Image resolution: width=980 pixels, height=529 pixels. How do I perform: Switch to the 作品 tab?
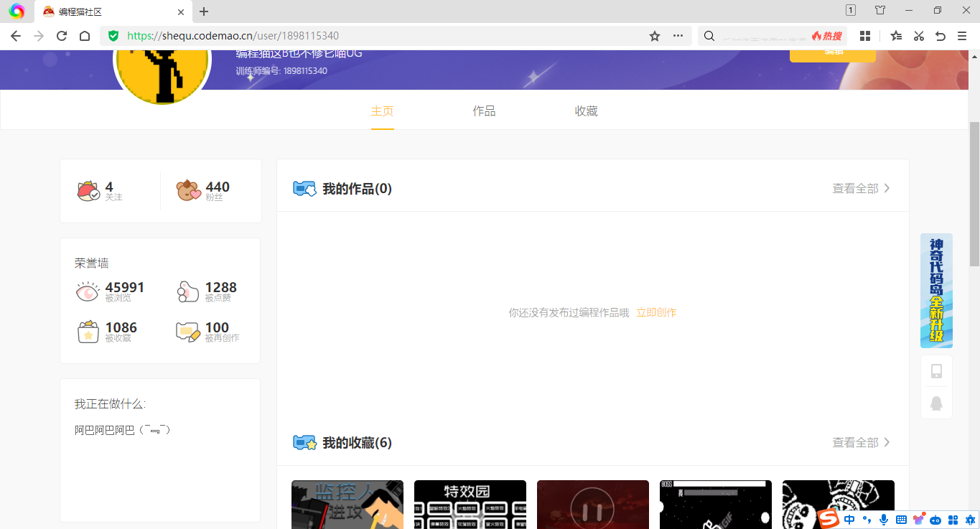tap(484, 111)
